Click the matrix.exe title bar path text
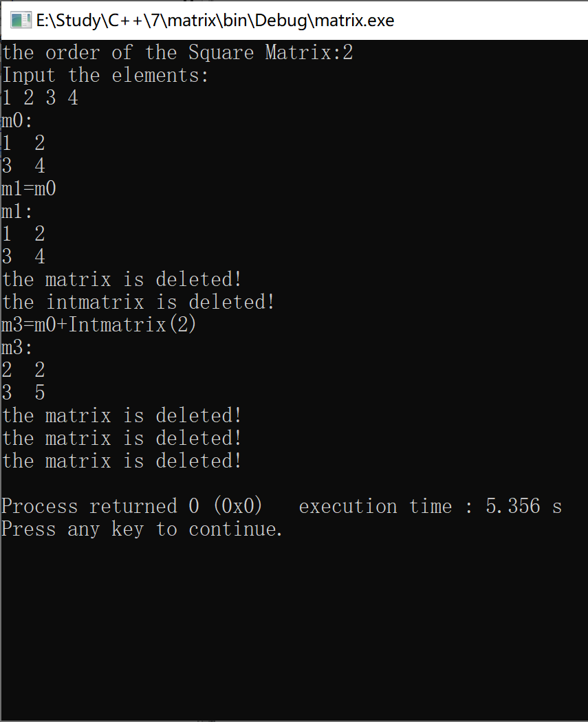Screen dimensions: 588x722 (x=215, y=20)
